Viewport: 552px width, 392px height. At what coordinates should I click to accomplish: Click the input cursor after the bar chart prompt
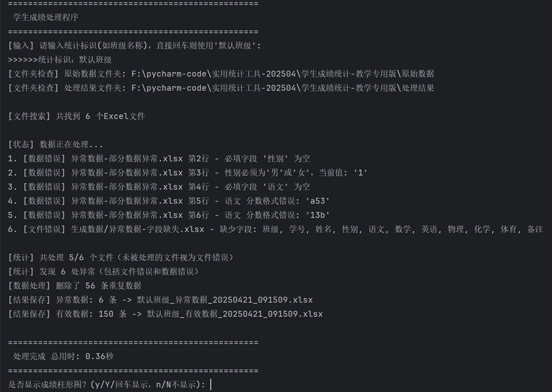[x=211, y=384]
